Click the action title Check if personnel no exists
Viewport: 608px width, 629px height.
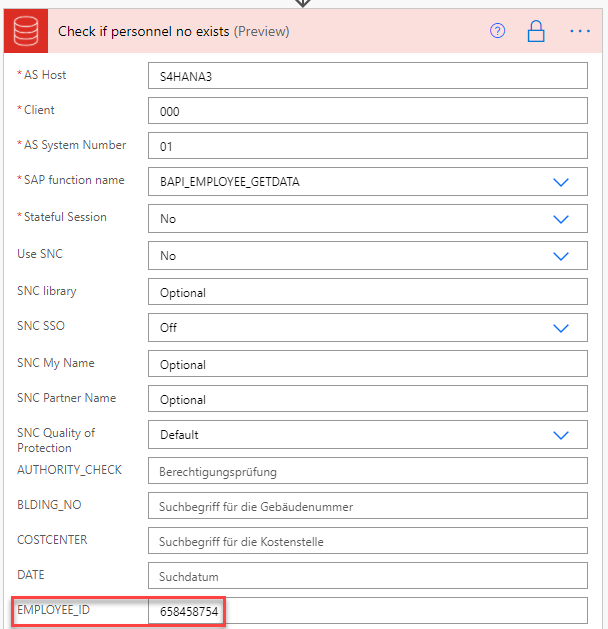(144, 31)
